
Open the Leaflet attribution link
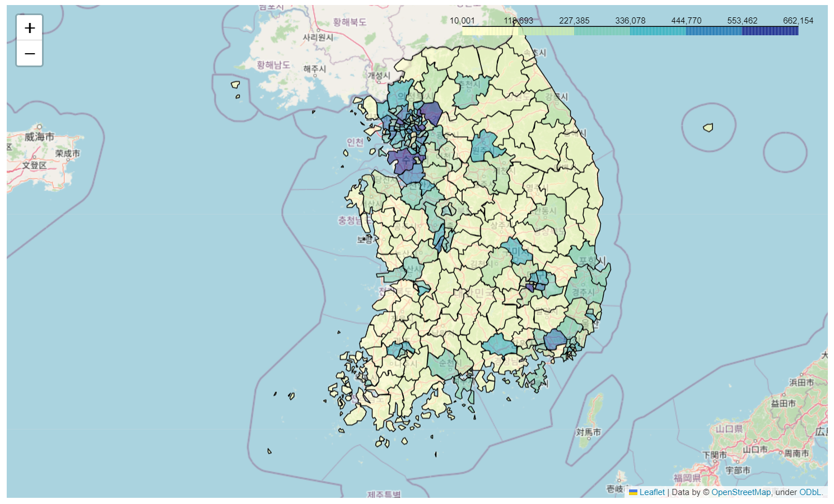coord(652,492)
